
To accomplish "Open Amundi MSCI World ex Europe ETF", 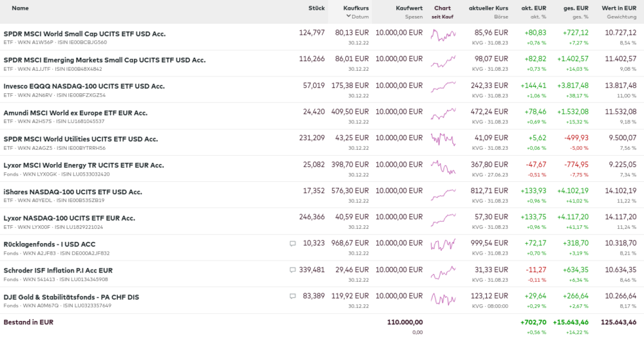I will pyautogui.click(x=75, y=113).
